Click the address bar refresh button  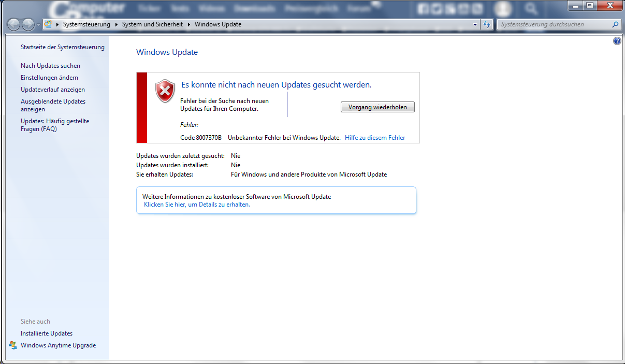[x=487, y=24]
